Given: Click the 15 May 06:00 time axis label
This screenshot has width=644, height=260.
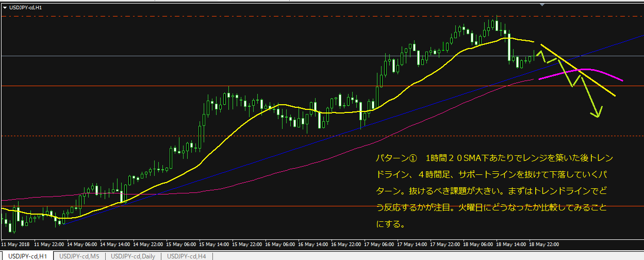Looking at the screenshot, I should click(181, 244).
